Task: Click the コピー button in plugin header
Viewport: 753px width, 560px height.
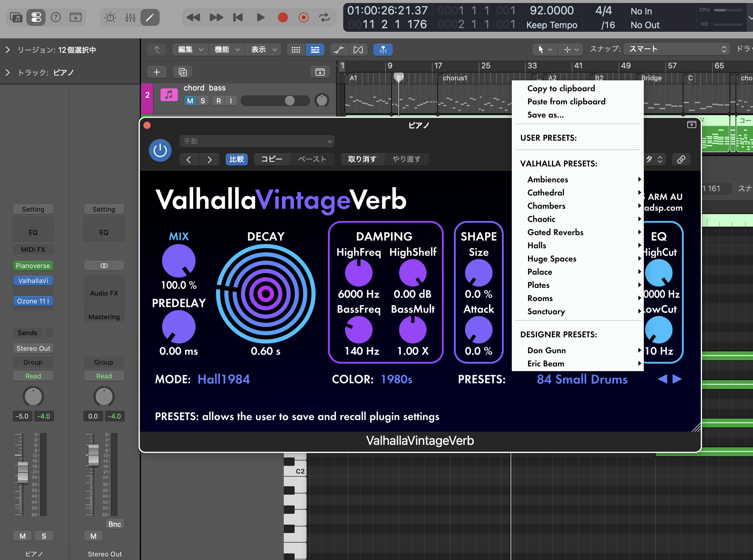Action: click(272, 159)
